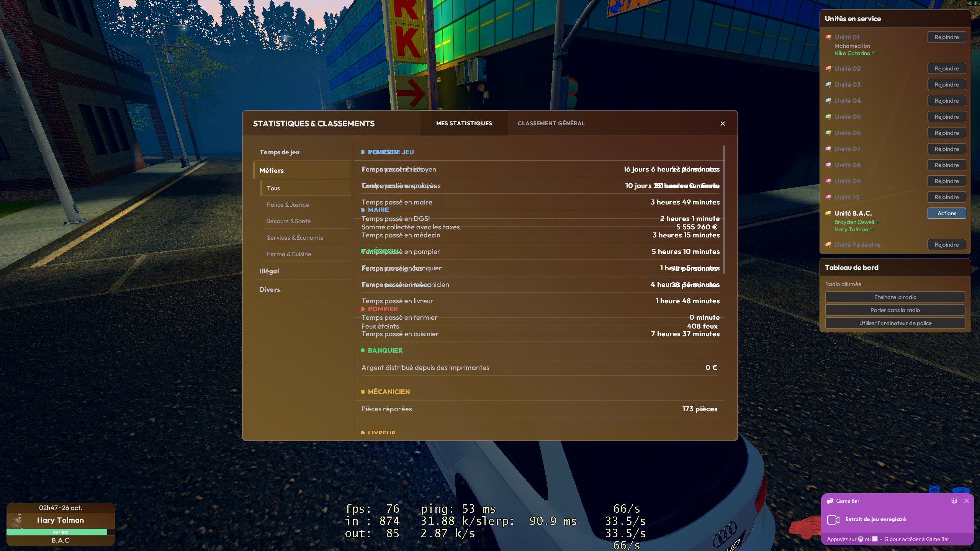Select Utiliser l'ordinateur de police
Viewport: 980px width, 551px height.
[895, 323]
